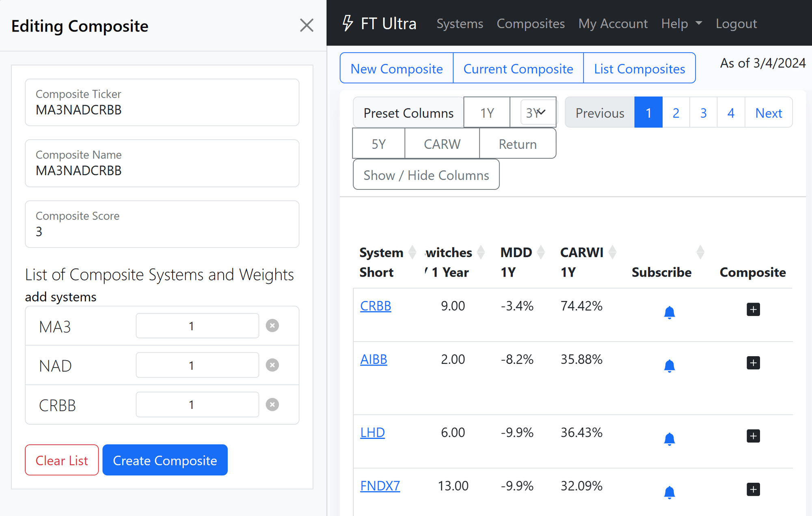The image size is (812, 516).
Task: Go to Next page
Action: tap(769, 112)
